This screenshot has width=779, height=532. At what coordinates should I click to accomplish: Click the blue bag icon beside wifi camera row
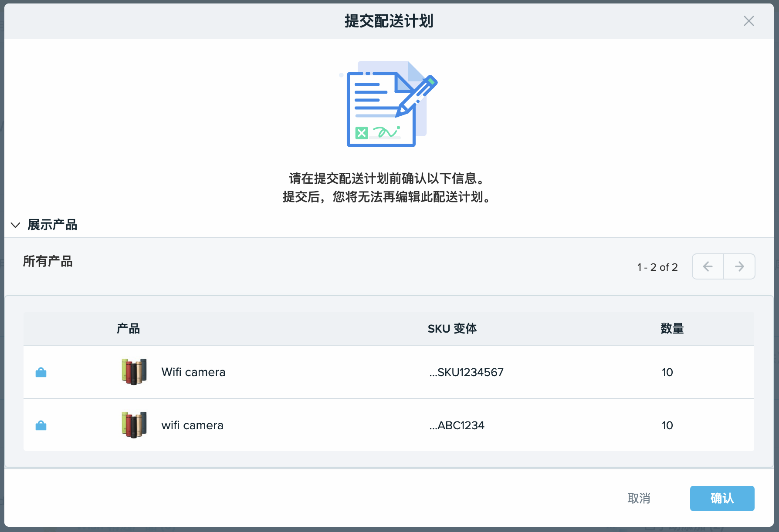pos(41,425)
